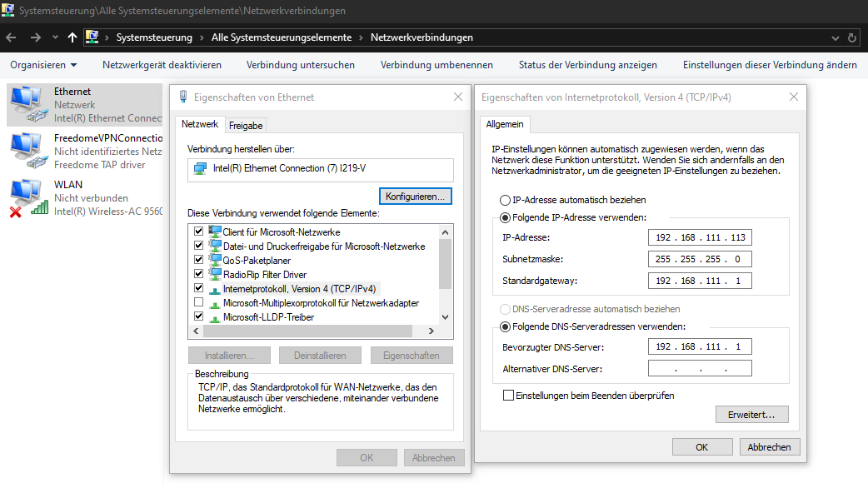Click the control panel icon in address bar

coord(92,37)
